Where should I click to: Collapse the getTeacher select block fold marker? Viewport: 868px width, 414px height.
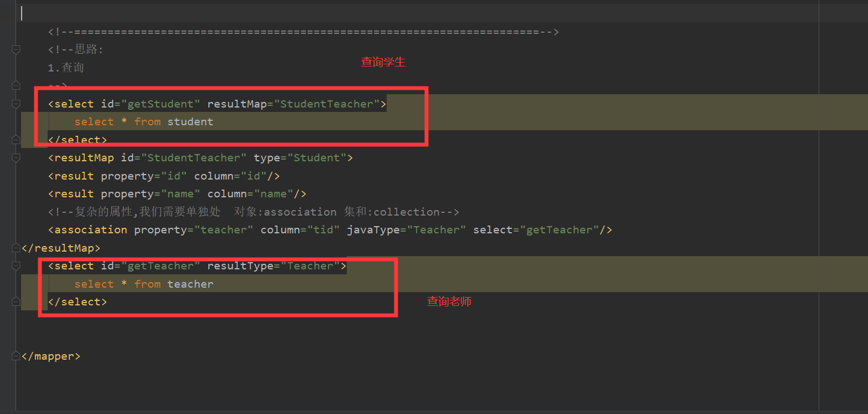16,266
